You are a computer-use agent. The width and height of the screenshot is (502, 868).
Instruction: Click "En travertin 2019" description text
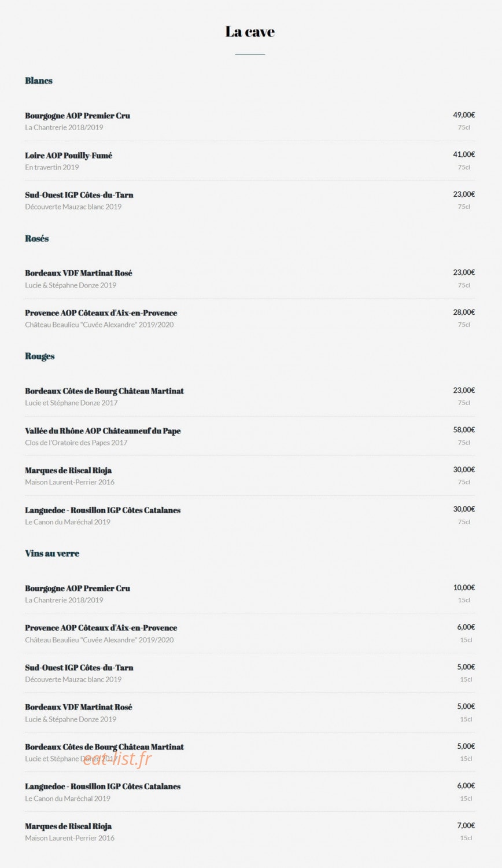click(52, 167)
